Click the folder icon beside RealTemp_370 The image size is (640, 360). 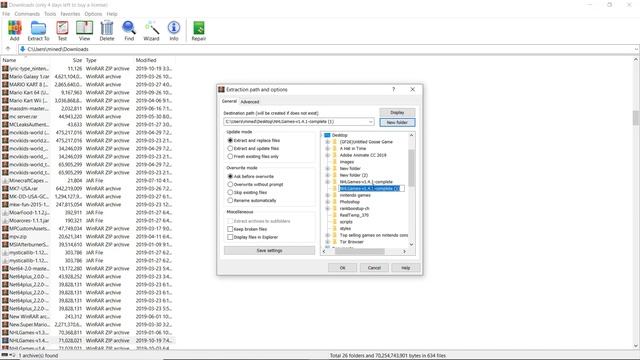coord(335,215)
